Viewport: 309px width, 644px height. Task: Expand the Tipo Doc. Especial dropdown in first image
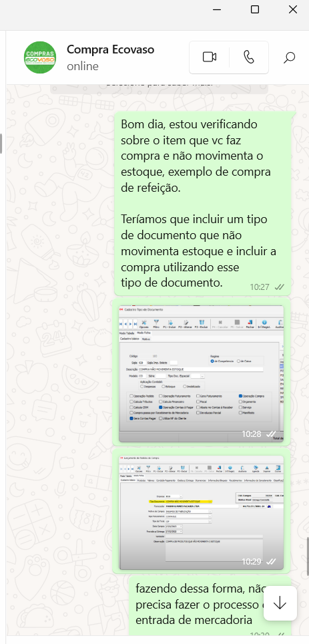point(202,376)
